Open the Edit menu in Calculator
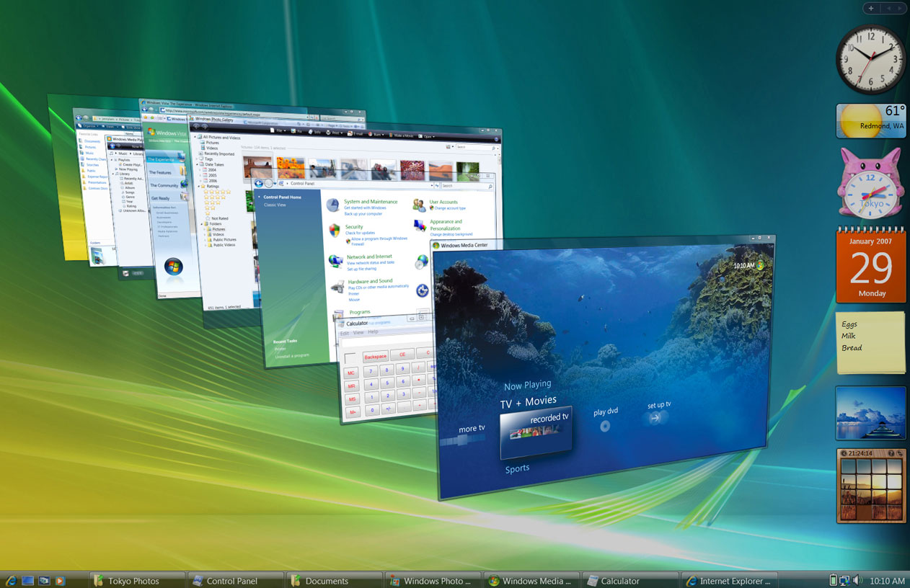910x588 pixels. tap(345, 333)
